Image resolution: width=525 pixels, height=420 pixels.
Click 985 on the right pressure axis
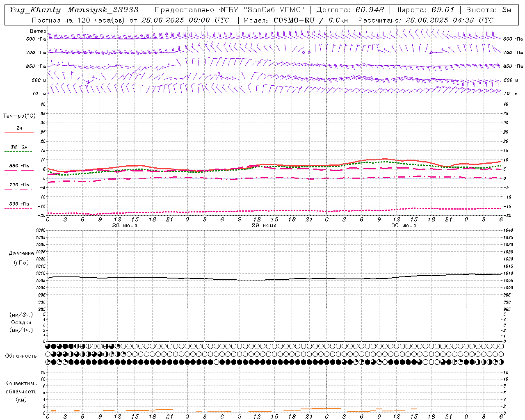508,309
